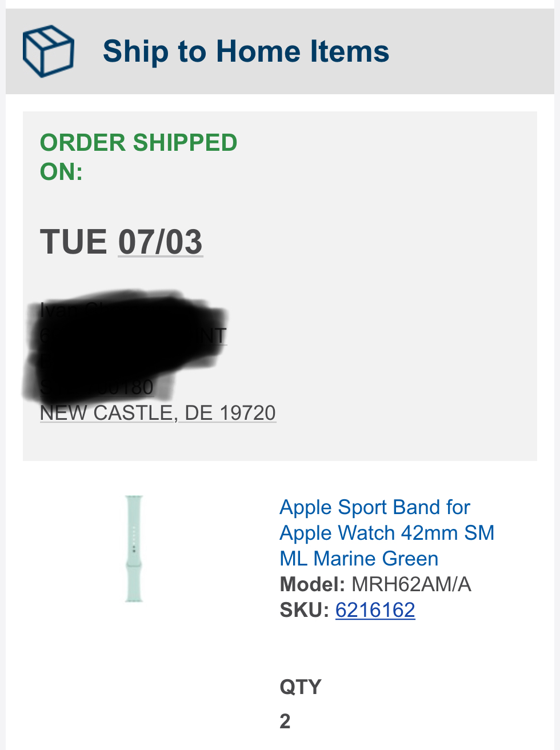Click the partially hidden address line ending NT
The image size is (560, 750).
click(134, 335)
